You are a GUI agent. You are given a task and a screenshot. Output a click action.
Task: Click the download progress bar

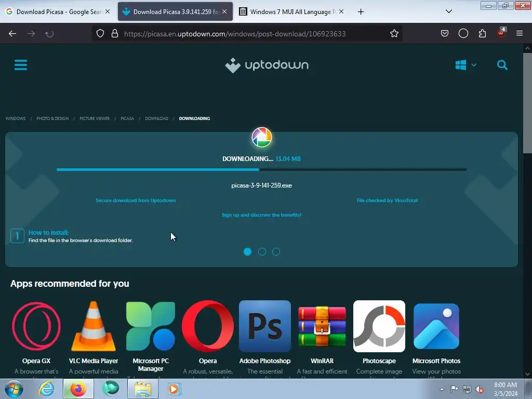click(261, 169)
